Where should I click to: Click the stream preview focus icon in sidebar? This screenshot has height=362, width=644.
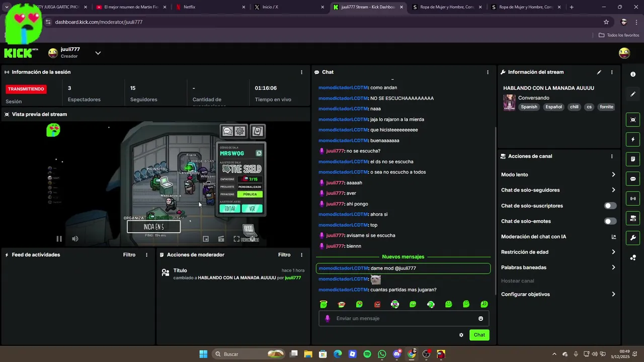(x=633, y=120)
